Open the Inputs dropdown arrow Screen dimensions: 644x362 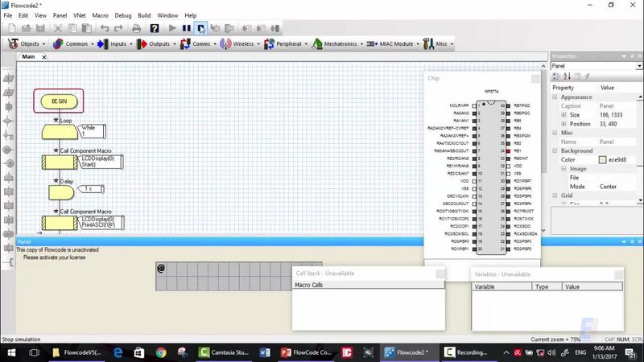click(x=131, y=44)
